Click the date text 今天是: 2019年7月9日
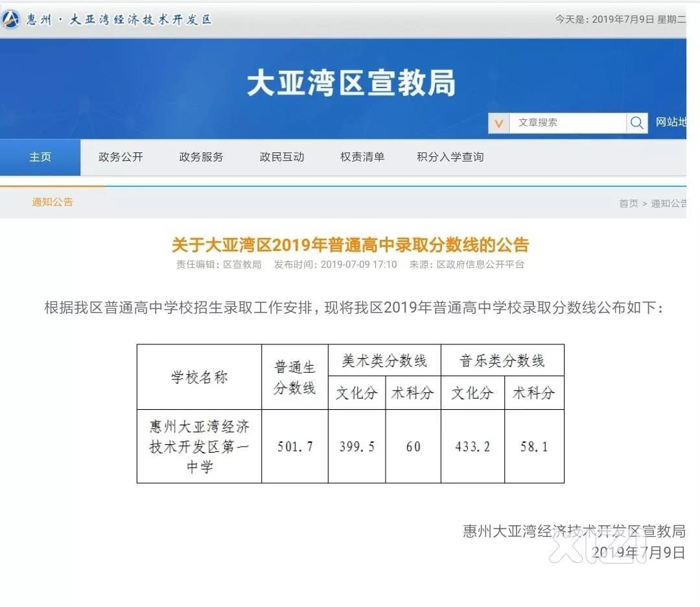700x607 pixels. (620, 19)
